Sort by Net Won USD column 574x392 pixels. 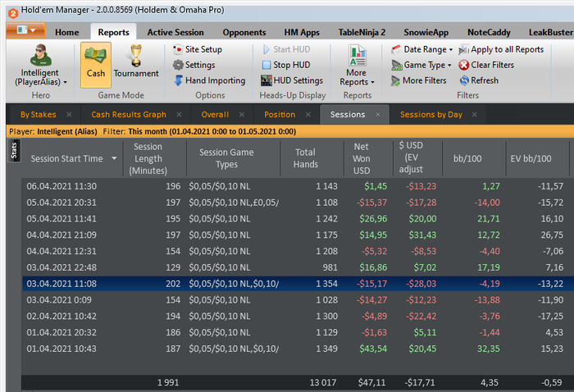(x=362, y=158)
